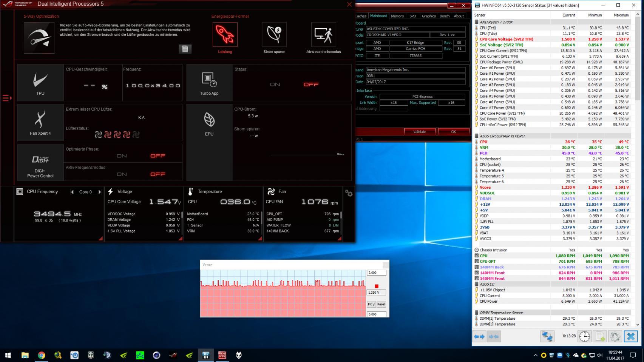Turn Turbo App status ON
644x362 pixels.
coord(275,85)
